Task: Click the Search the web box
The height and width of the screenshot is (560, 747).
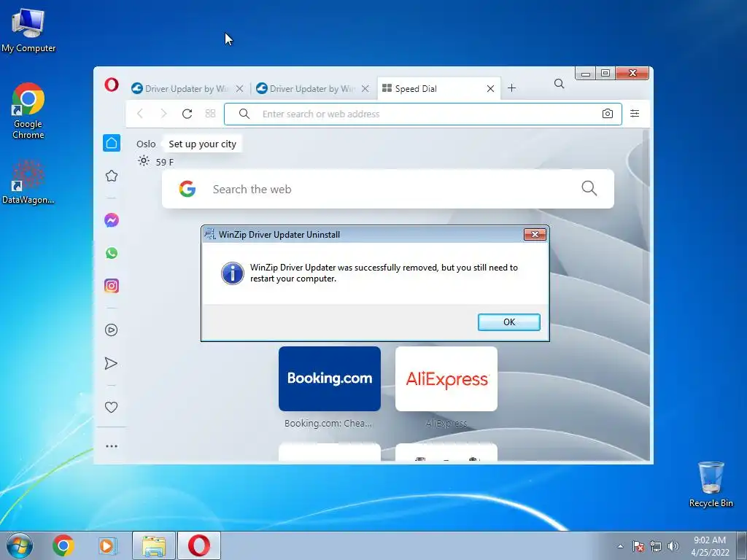Action: [x=388, y=189]
